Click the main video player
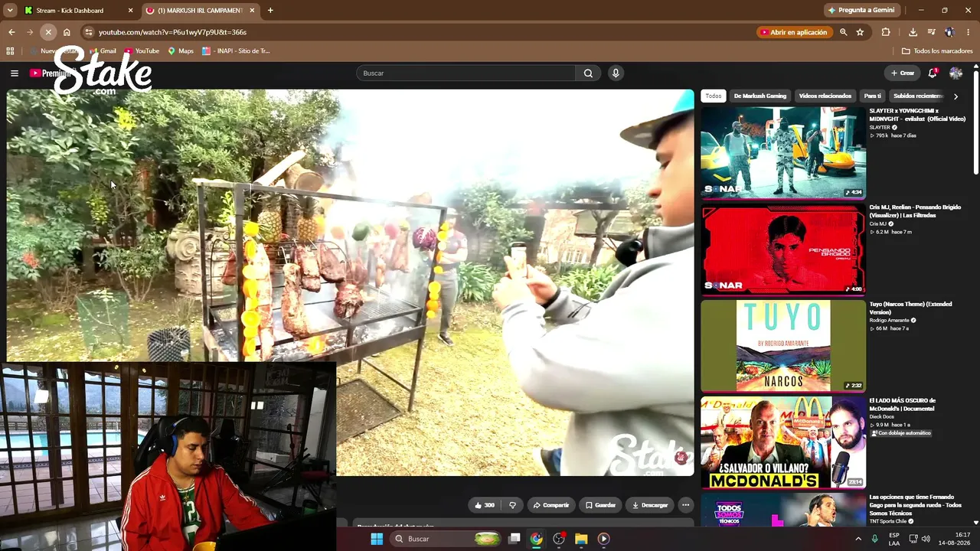Image resolution: width=980 pixels, height=551 pixels. 351,282
